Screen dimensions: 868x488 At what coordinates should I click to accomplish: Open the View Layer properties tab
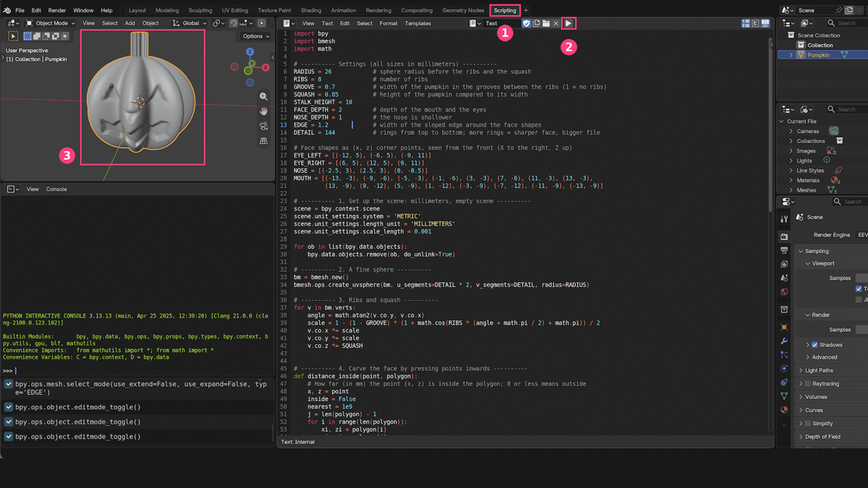(784, 264)
